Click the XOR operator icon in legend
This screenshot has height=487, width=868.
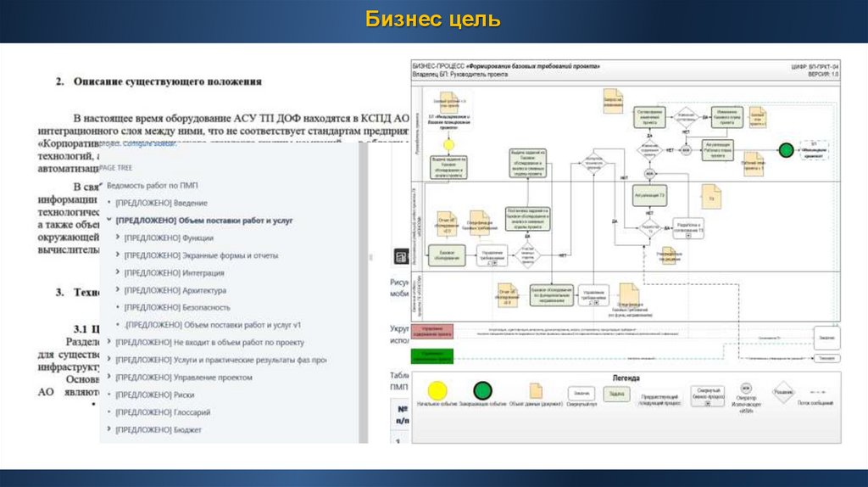coord(746,391)
